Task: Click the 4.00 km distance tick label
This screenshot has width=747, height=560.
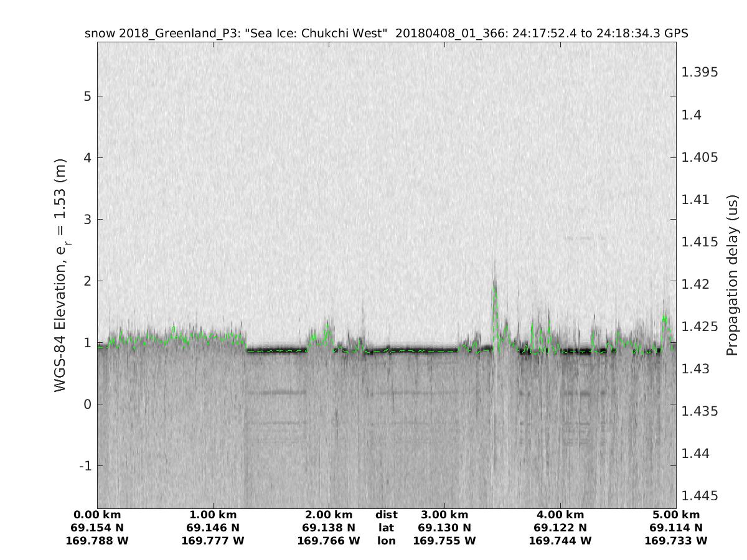Action: click(x=560, y=515)
